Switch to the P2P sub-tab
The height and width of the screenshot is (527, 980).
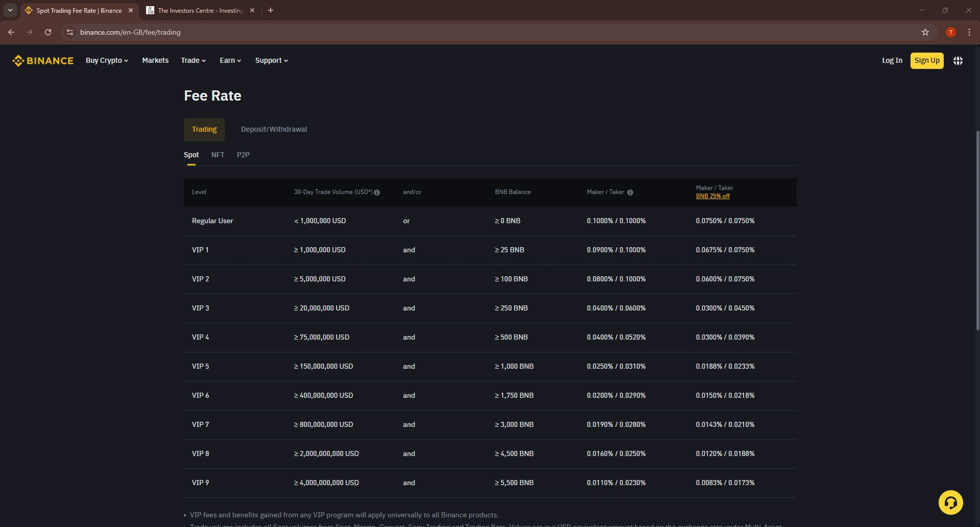coord(243,155)
